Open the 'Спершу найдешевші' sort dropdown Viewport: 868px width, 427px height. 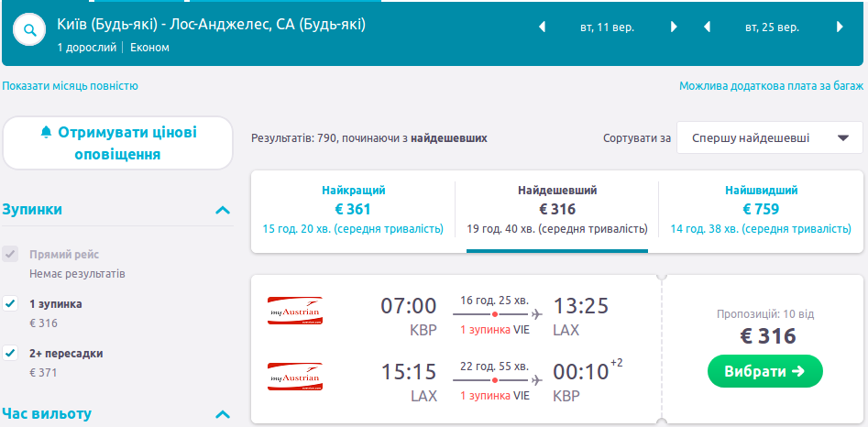point(769,138)
